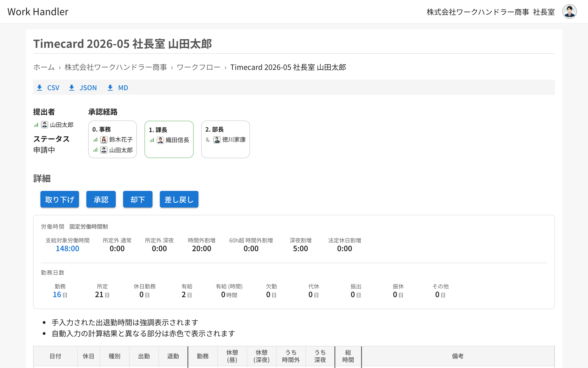588x368 pixels.
Task: Click 鈴木花子 avatar in 事務 step
Action: [x=104, y=140]
